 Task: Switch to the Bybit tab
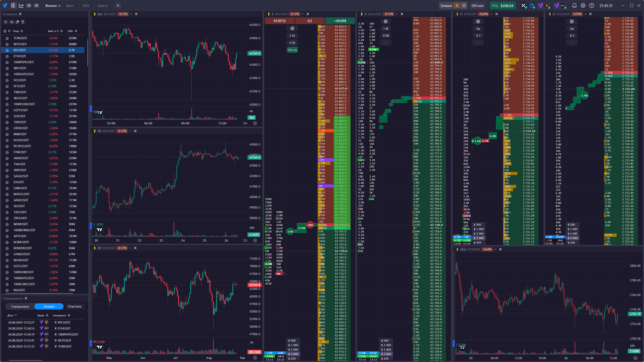[x=70, y=6]
